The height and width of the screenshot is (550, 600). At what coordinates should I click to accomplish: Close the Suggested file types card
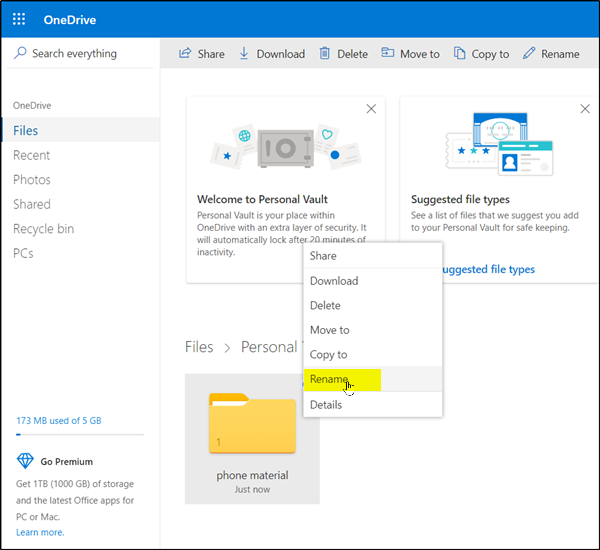583,108
